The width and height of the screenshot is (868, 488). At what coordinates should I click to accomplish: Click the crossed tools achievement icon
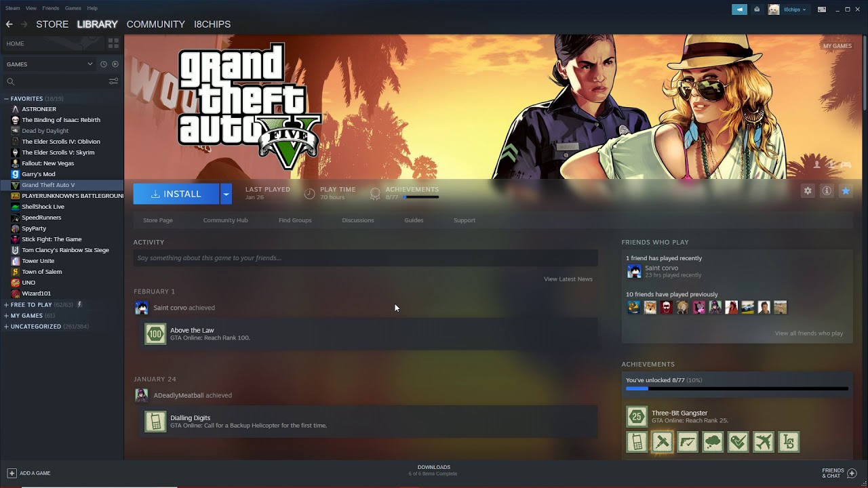[x=662, y=442]
